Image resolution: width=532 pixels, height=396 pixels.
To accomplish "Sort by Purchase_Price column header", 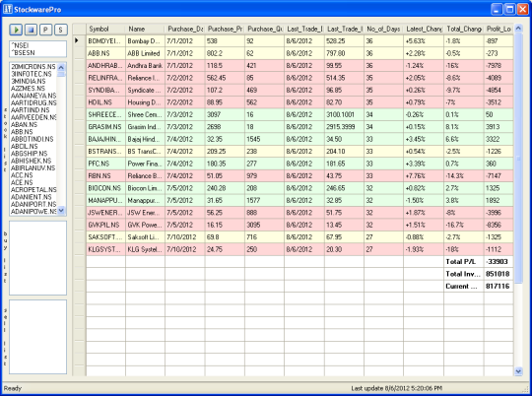I will pos(225,30).
